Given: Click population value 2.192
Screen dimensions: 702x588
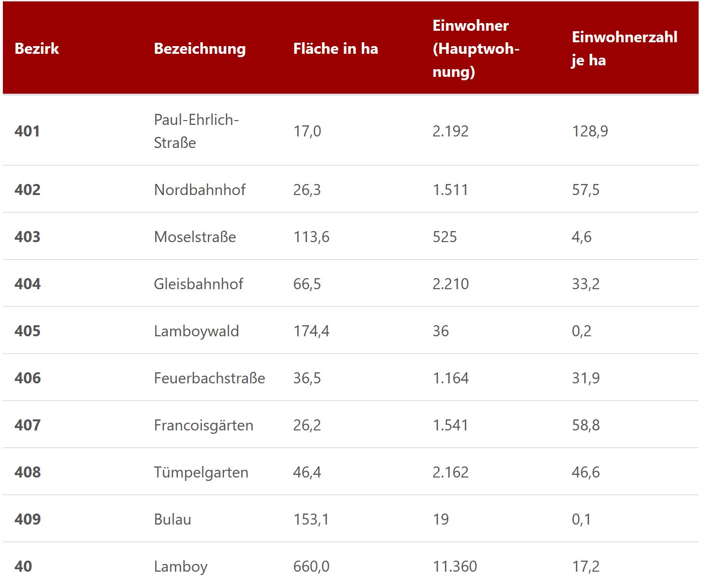Looking at the screenshot, I should pos(450,131).
